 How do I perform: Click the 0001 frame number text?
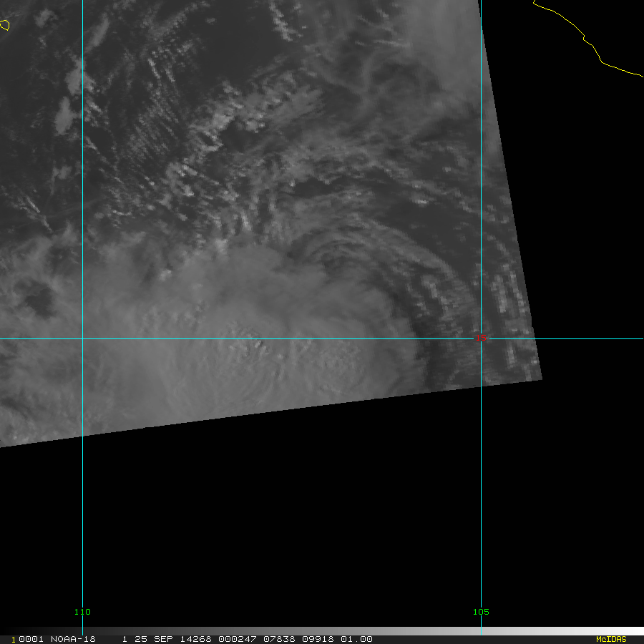click(31, 639)
